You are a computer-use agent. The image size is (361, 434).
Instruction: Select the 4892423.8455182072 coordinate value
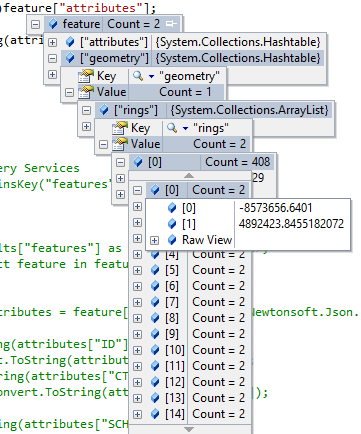tap(291, 224)
